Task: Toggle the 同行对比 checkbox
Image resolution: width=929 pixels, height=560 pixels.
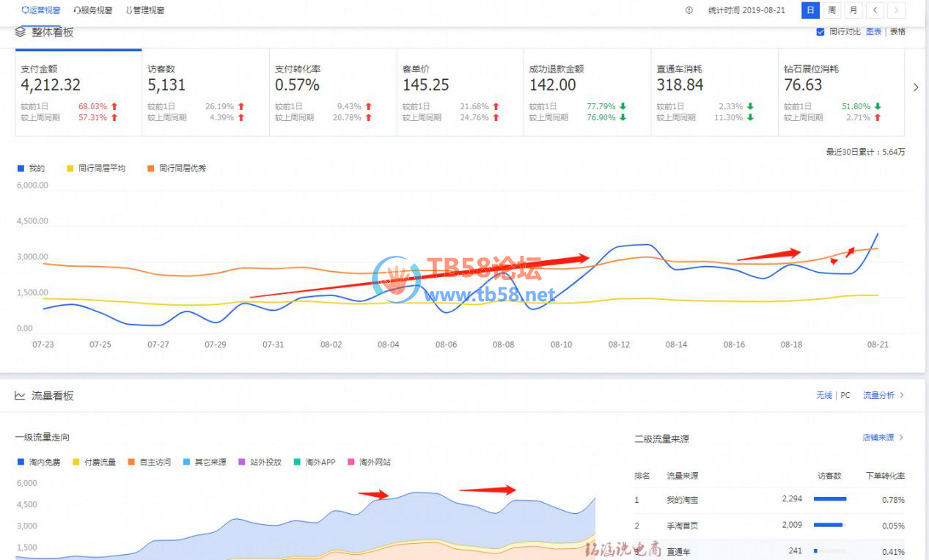Action: pyautogui.click(x=820, y=32)
